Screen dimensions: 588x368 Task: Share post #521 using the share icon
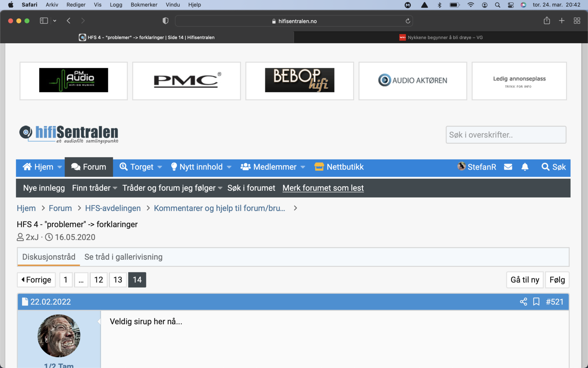523,302
